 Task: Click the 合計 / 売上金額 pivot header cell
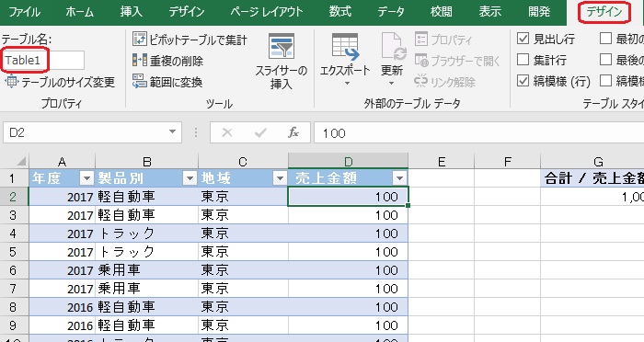[592, 177]
